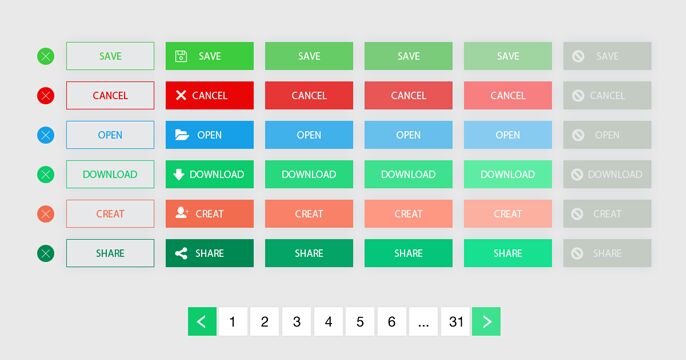Click the round green X icon beside outlined SAVE

[46, 56]
